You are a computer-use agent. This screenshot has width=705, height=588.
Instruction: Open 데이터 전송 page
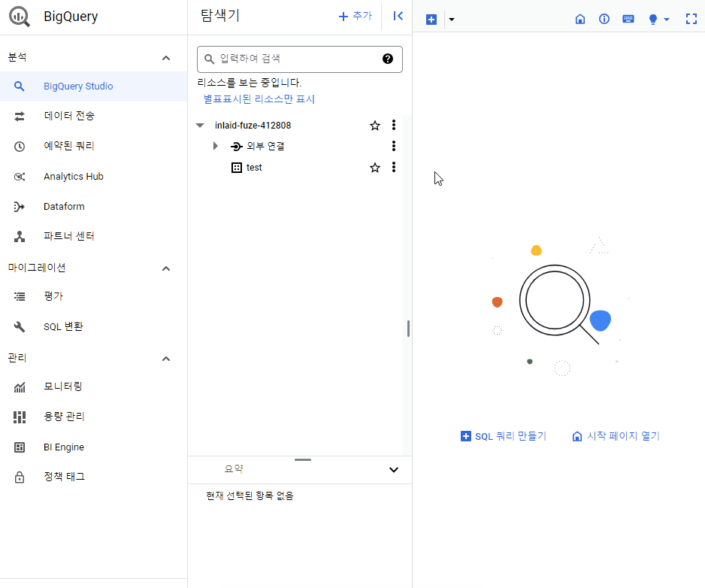(x=93, y=116)
